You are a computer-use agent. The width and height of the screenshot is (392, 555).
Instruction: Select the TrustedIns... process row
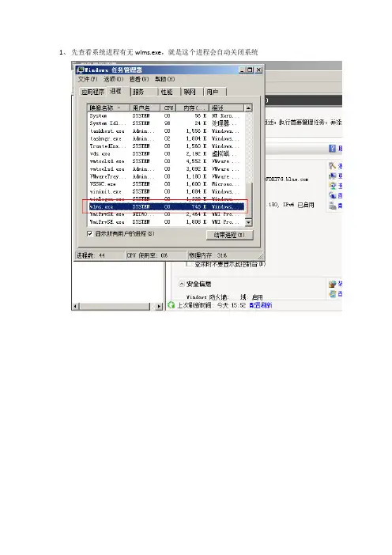click(x=166, y=145)
